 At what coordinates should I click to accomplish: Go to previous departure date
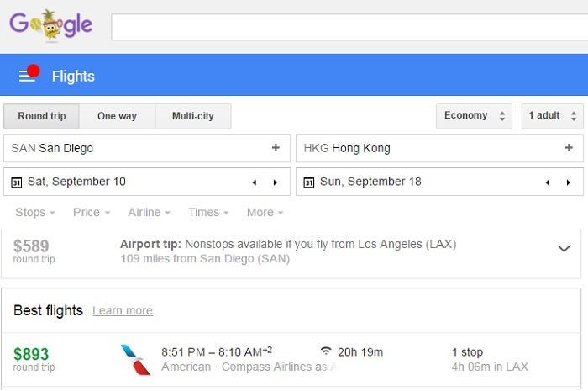coord(255,182)
